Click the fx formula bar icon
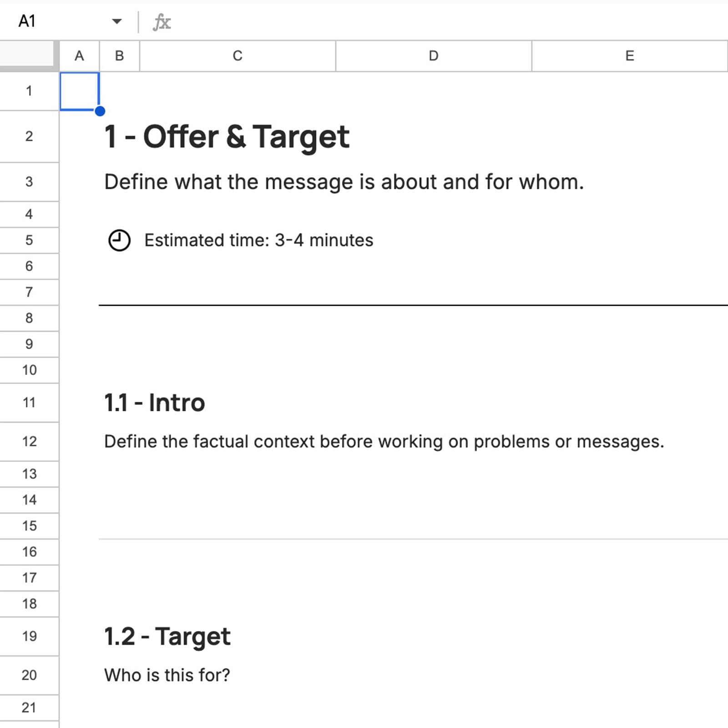Viewport: 728px width, 728px height. click(x=162, y=21)
